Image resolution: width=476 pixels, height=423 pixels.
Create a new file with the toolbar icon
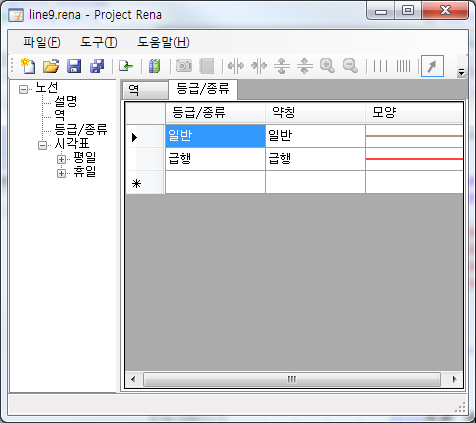pyautogui.click(x=28, y=66)
